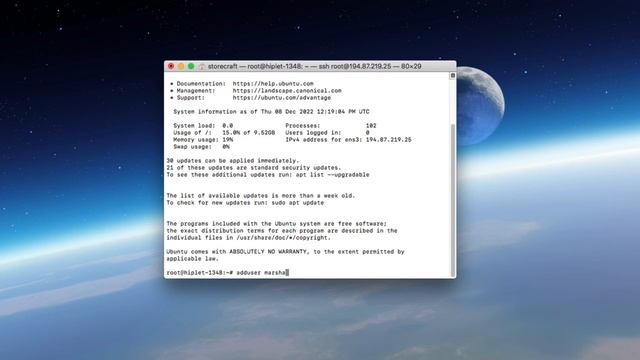Click 'The programs included with the Ubuntu' line
The image size is (640, 360).
[x=276, y=224]
